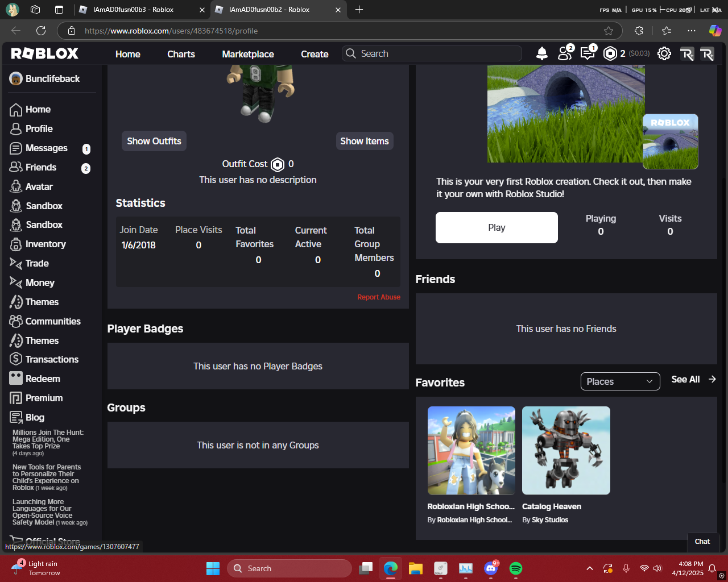The image size is (728, 582).
Task: Go to Home in the top navigation
Action: (x=128, y=54)
